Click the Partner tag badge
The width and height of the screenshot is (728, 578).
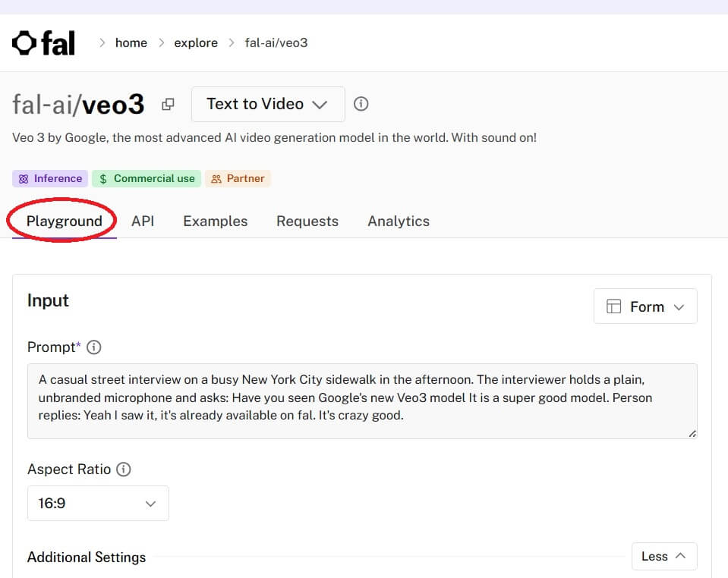[238, 179]
